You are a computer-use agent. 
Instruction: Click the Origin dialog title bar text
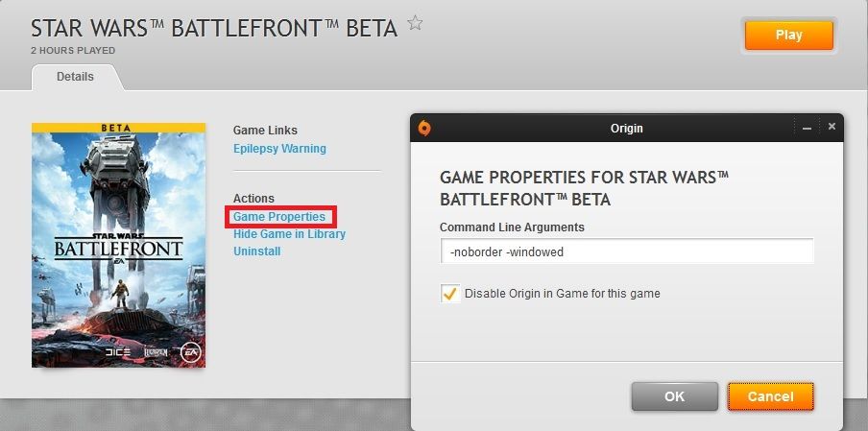627,128
